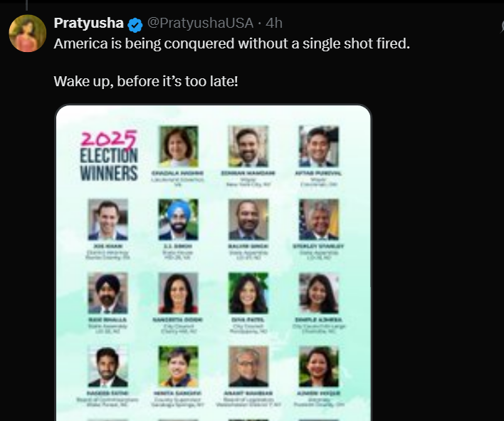
Task: Open the Pratyusha display name link
Action: click(88, 24)
